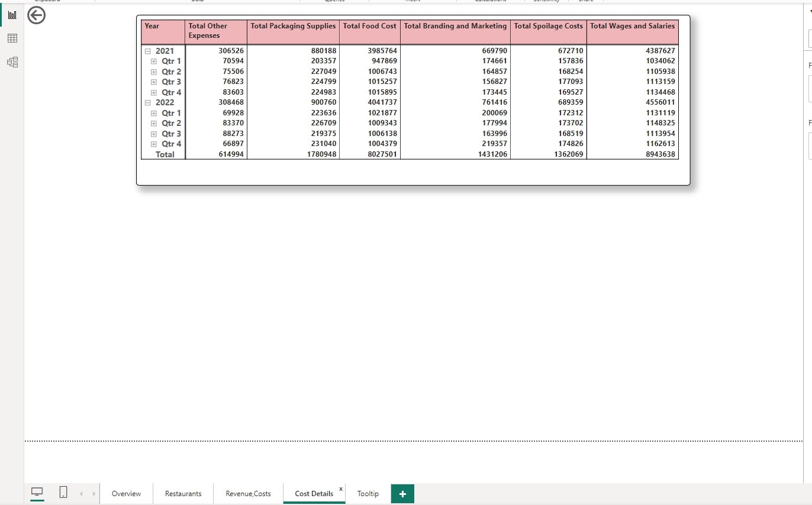Show next page tabs with the right arrow
Viewport: 812px width, 505px height.
(93, 493)
